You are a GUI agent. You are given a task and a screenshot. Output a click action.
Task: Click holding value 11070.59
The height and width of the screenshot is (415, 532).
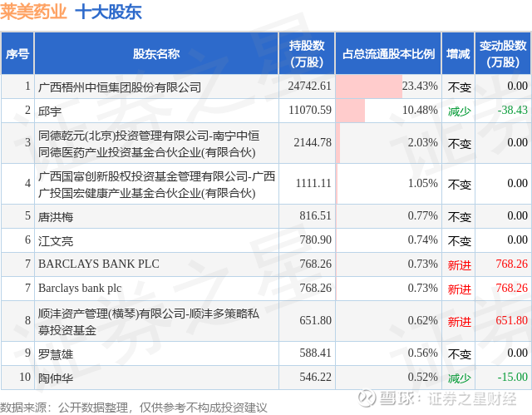[x=310, y=111]
